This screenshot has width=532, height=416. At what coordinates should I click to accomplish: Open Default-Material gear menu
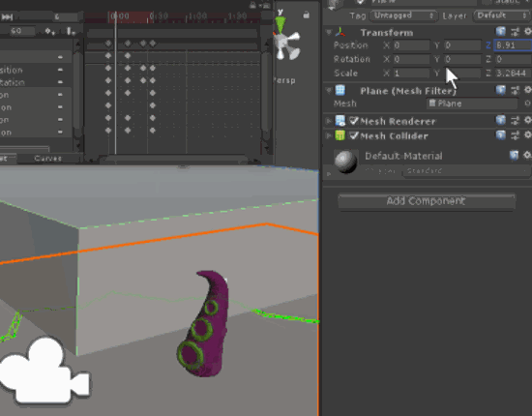click(527, 156)
